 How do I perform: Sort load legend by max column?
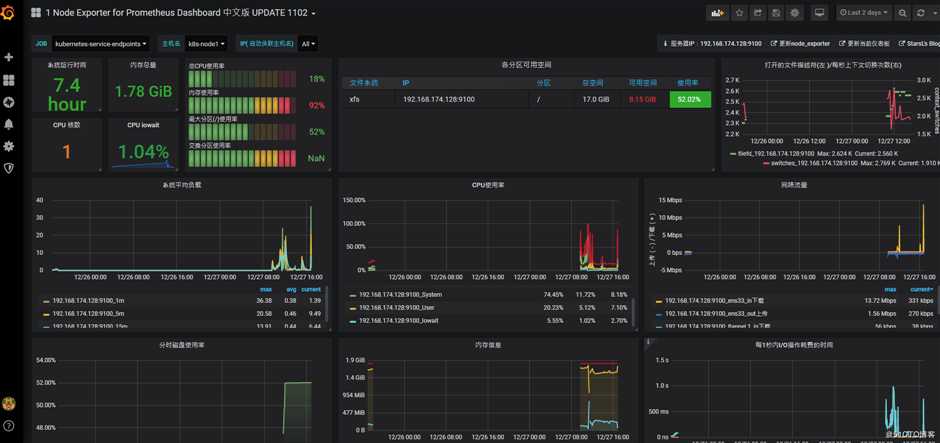[265, 290]
